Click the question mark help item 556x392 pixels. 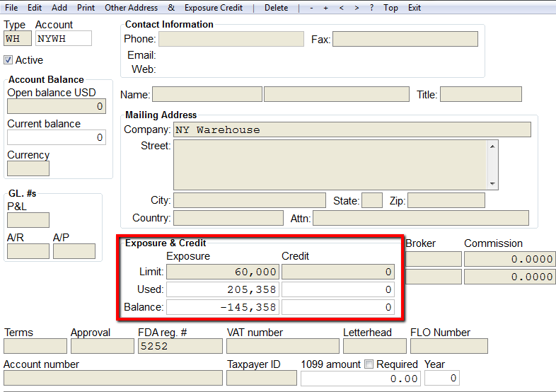[x=371, y=8]
